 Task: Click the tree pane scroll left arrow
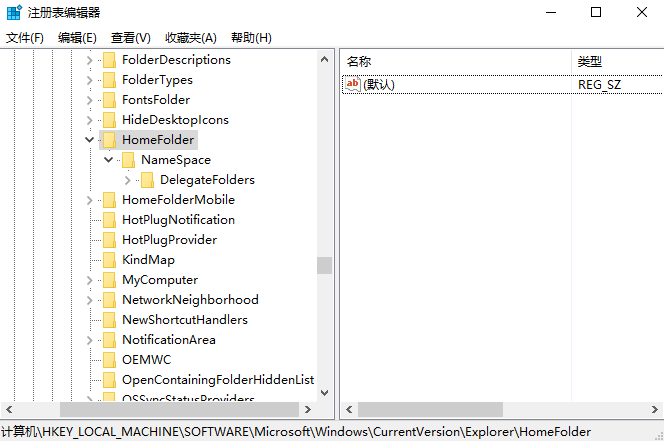(x=9, y=410)
